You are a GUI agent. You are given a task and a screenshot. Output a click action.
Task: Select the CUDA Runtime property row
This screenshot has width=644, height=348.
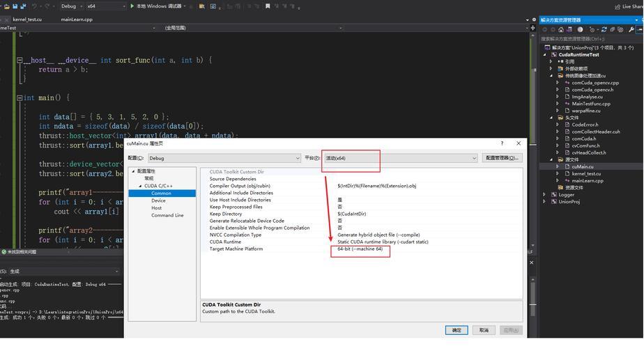click(362, 242)
